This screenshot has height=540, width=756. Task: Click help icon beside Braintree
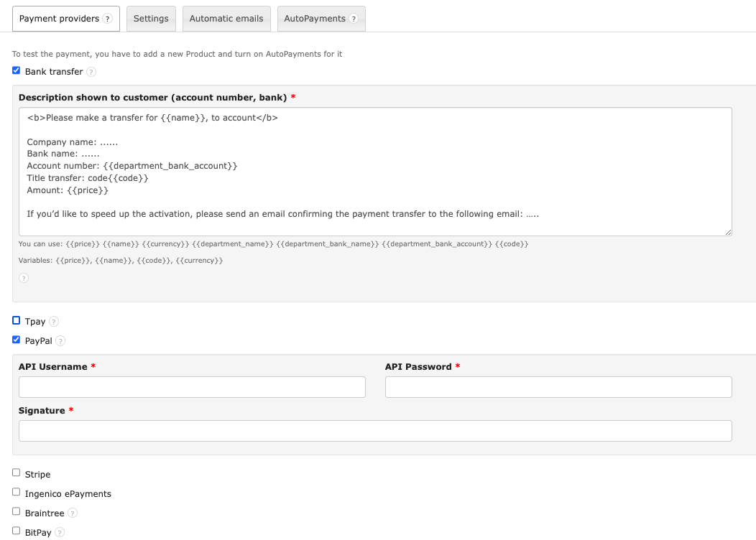(73, 513)
